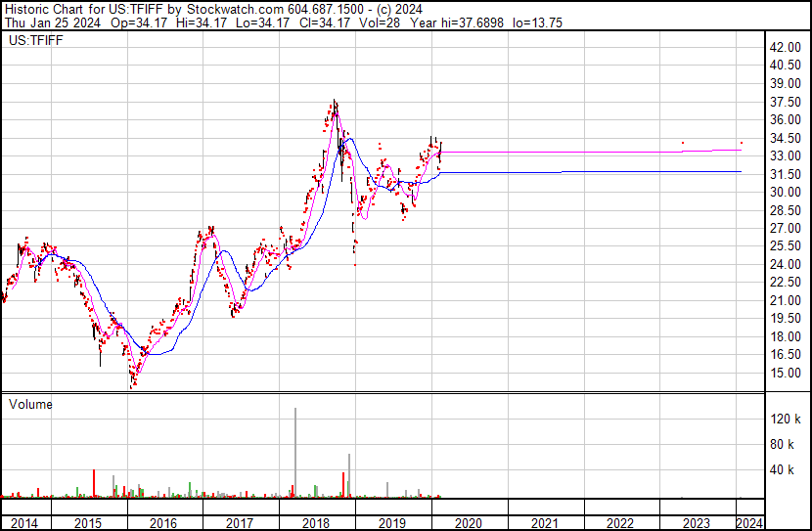
Task: Click the 120 k volume axis value
Action: [786, 419]
